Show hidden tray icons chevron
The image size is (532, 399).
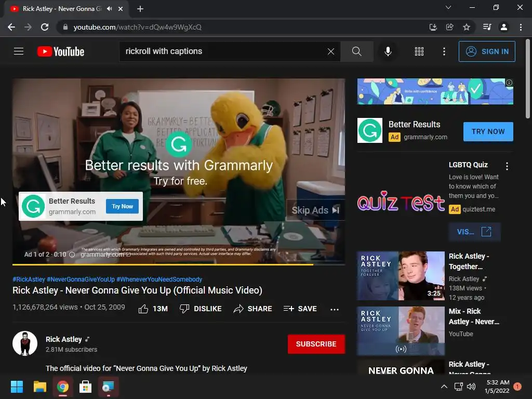point(444,387)
